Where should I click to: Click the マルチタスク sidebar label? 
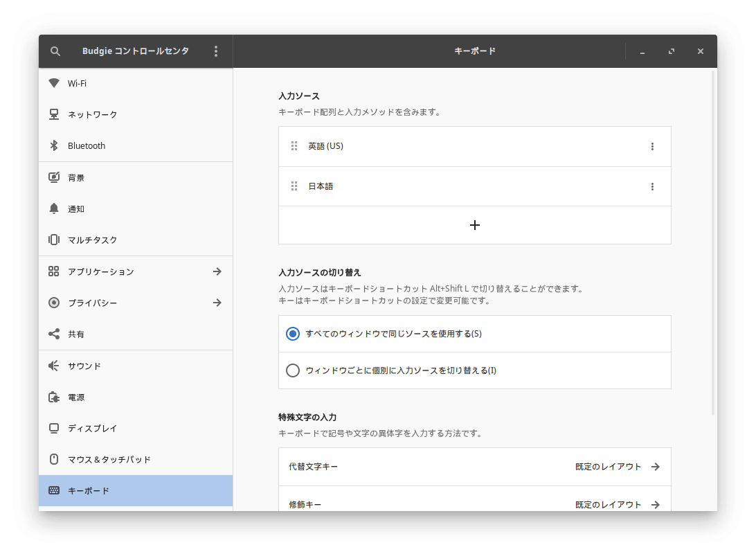93,240
